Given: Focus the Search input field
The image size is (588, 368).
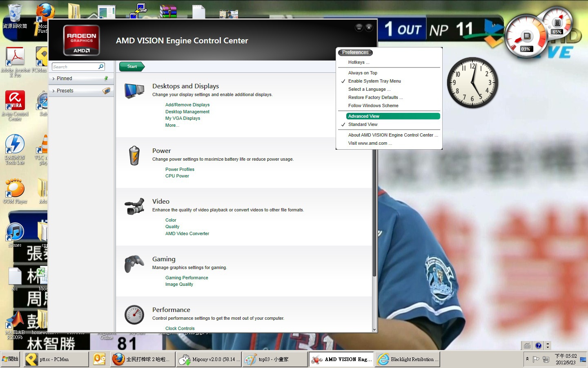Looking at the screenshot, I should coord(75,67).
